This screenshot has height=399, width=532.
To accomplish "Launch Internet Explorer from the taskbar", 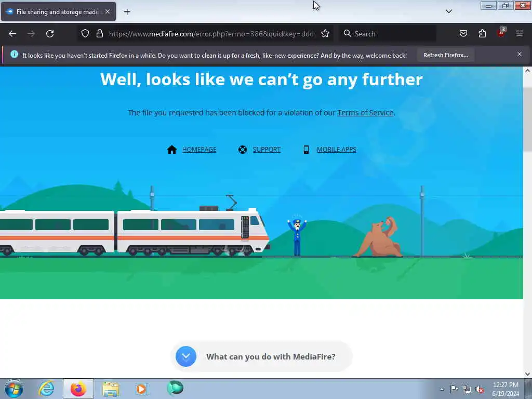I will coord(46,389).
